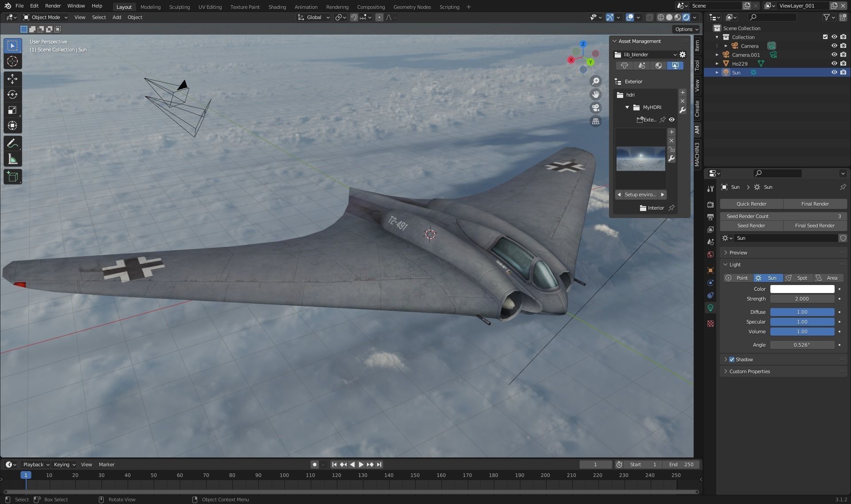The image size is (851, 504).
Task: Open Object Mode dropdown
Action: pos(46,17)
